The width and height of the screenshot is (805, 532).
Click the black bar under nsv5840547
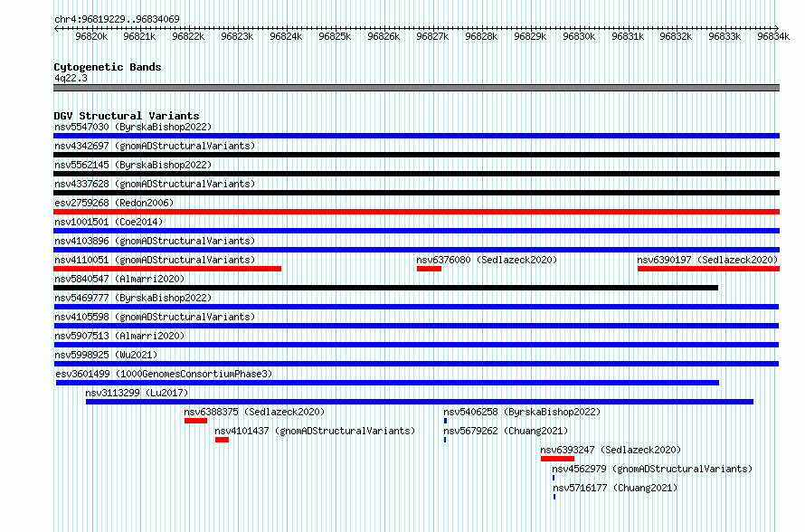[x=385, y=288]
